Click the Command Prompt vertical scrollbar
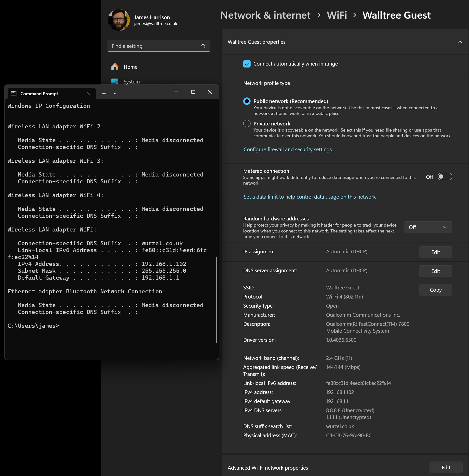469x476 pixels. [x=216, y=299]
